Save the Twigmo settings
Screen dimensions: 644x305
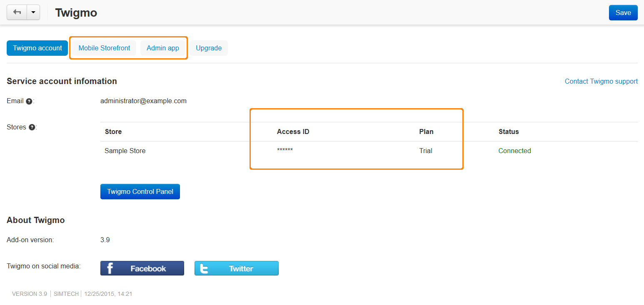pyautogui.click(x=623, y=12)
